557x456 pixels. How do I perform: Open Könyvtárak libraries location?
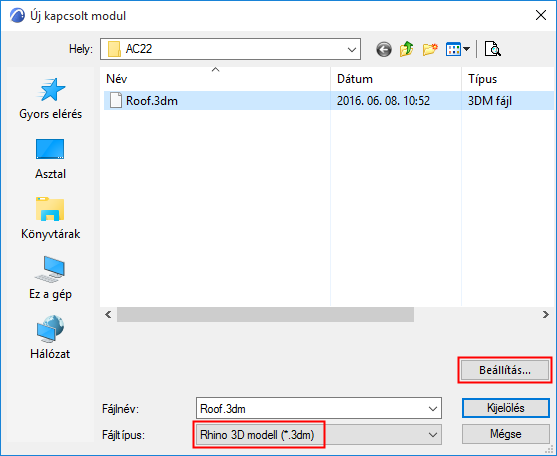[50, 219]
